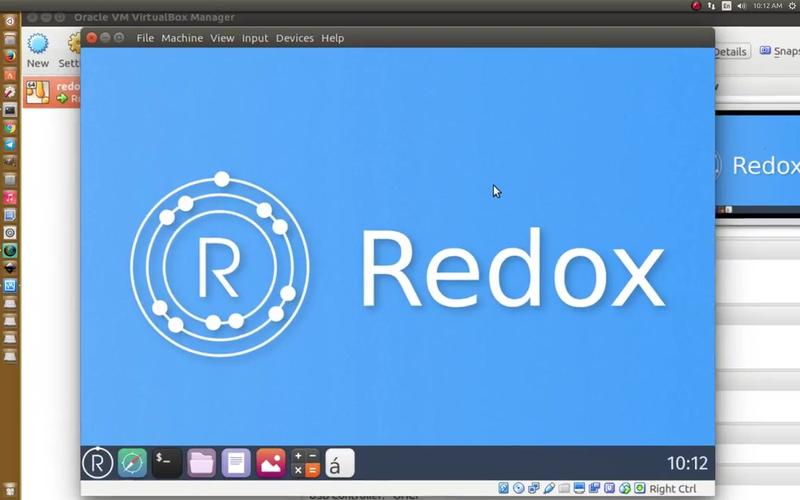Click the 10:12 clock in Redox taskbar
Screen dimensions: 800x500
[687, 463]
